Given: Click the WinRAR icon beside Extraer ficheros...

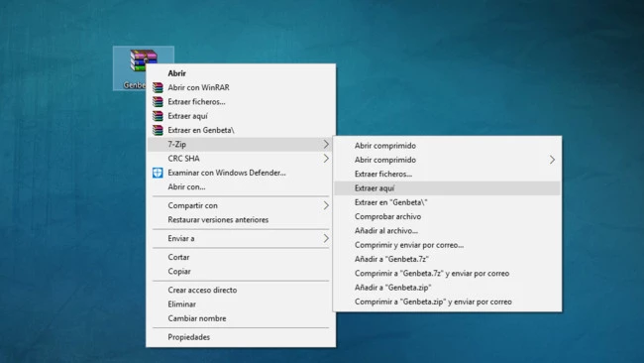Looking at the screenshot, I should tap(158, 101).
